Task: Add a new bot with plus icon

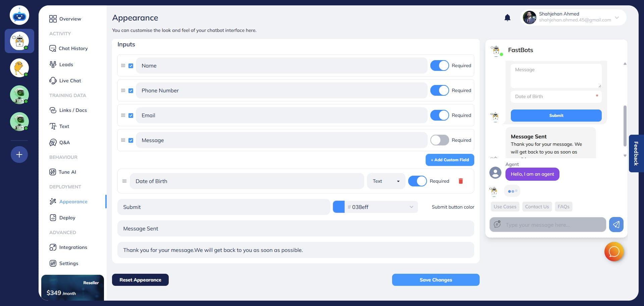Action: [x=19, y=155]
